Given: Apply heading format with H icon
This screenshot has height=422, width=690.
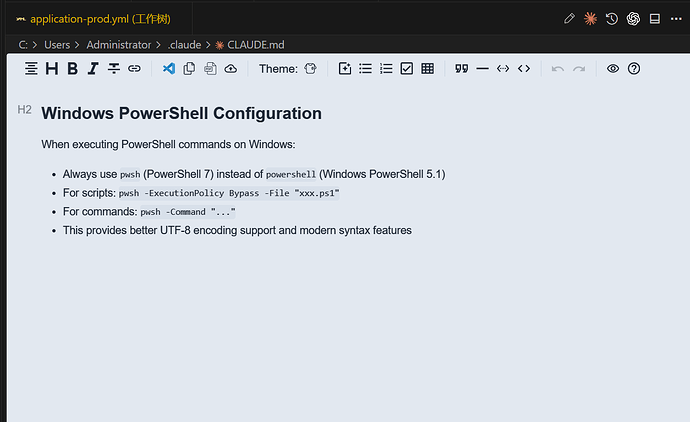Looking at the screenshot, I should point(52,69).
